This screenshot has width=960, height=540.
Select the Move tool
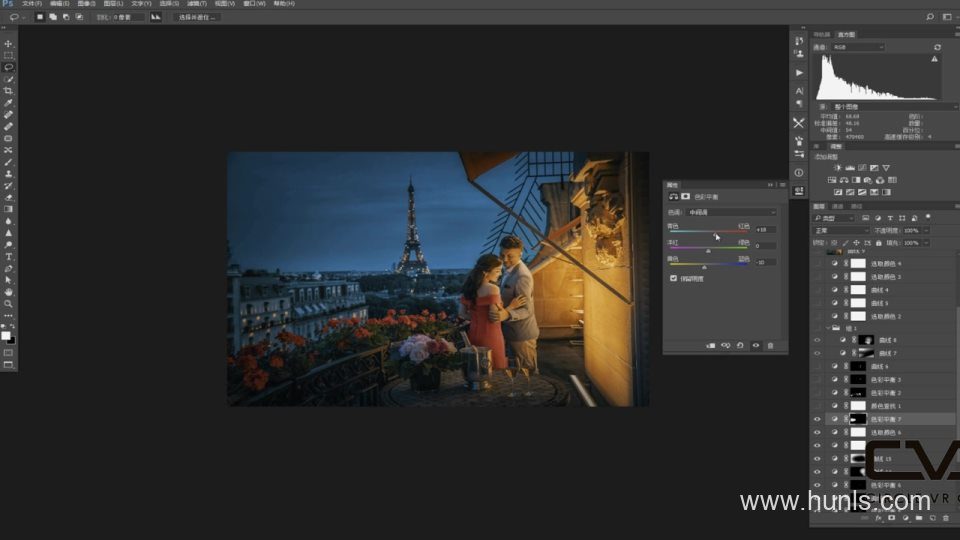(x=8, y=43)
